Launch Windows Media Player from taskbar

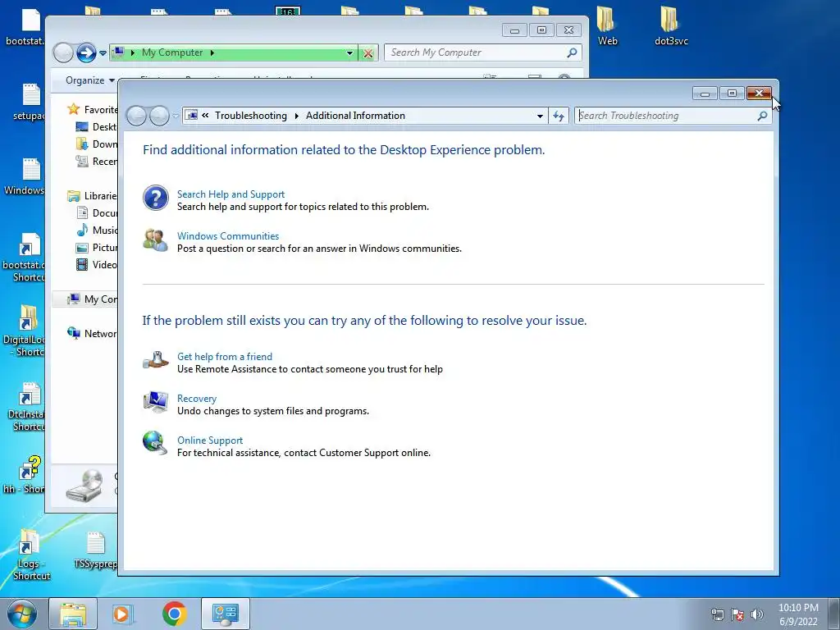[x=122, y=614]
